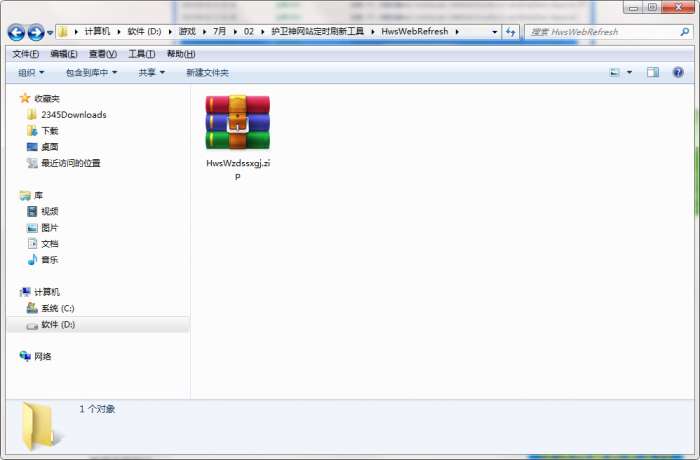Screen dimensions: 700x460
Task: Open the 帮助(H) menu
Action: [181, 54]
